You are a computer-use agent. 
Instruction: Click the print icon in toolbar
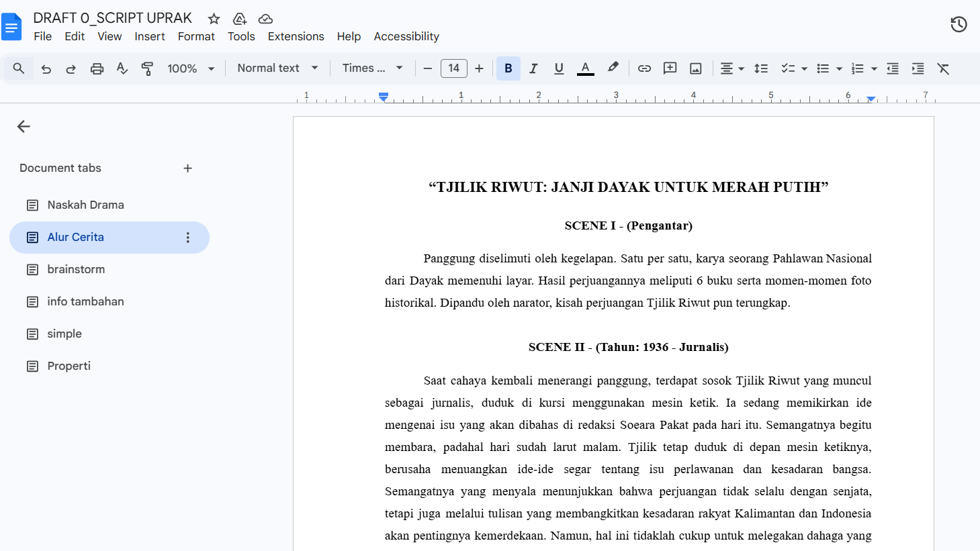pos(97,68)
